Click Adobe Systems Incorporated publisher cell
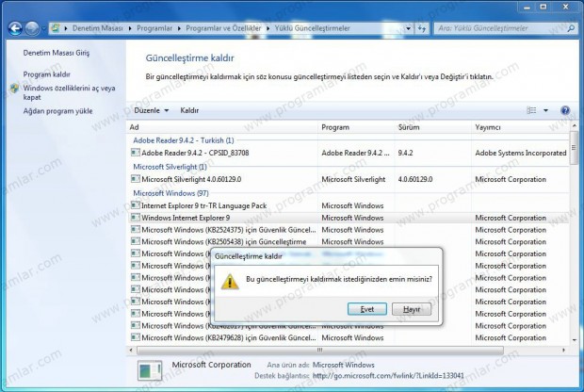The height and width of the screenshot is (392, 584). [520, 153]
